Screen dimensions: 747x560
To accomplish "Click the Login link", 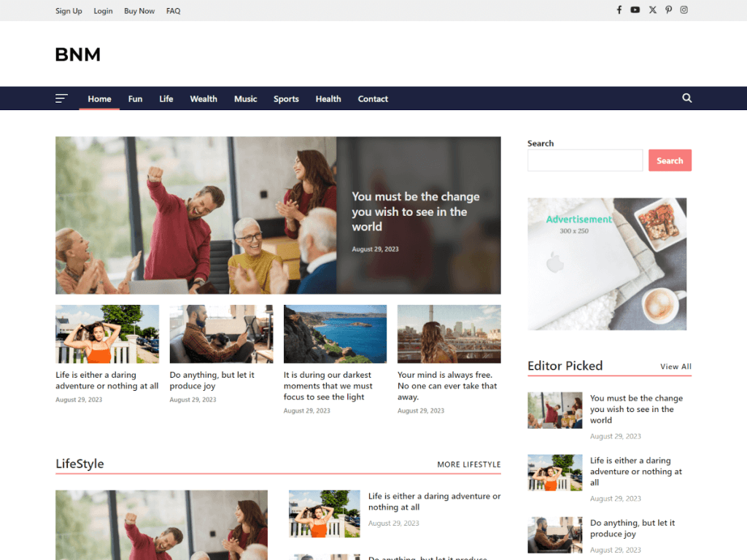I will pyautogui.click(x=103, y=11).
